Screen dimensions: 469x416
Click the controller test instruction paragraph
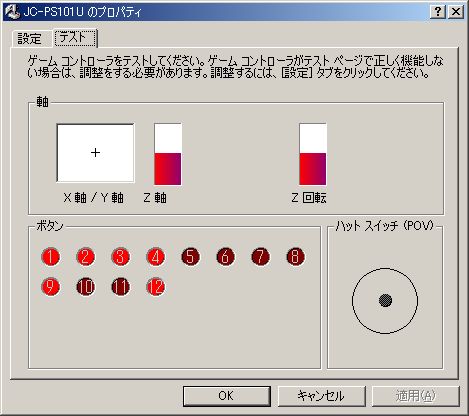235,67
